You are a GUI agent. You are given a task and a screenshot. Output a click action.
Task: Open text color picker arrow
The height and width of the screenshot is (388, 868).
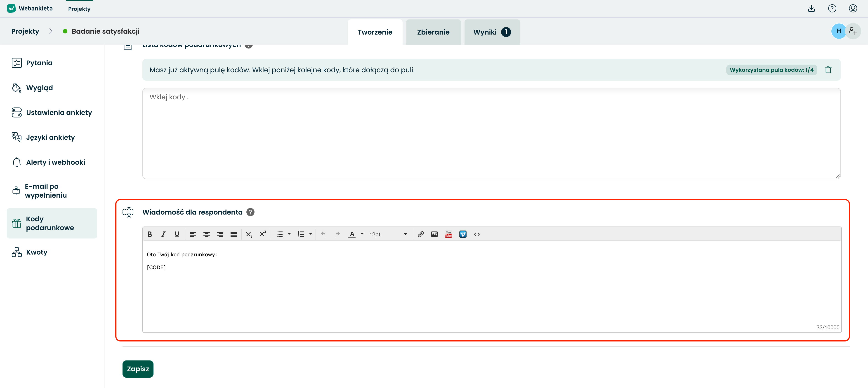[362, 234]
